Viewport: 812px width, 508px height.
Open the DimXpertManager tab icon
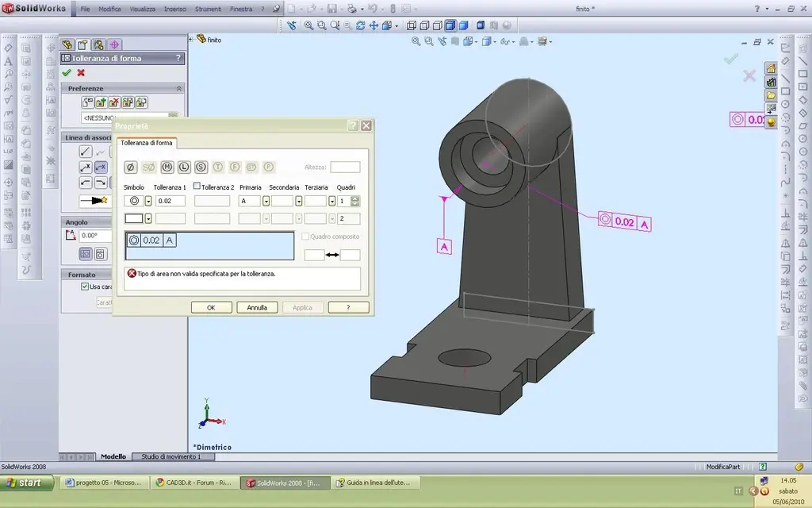pos(114,44)
